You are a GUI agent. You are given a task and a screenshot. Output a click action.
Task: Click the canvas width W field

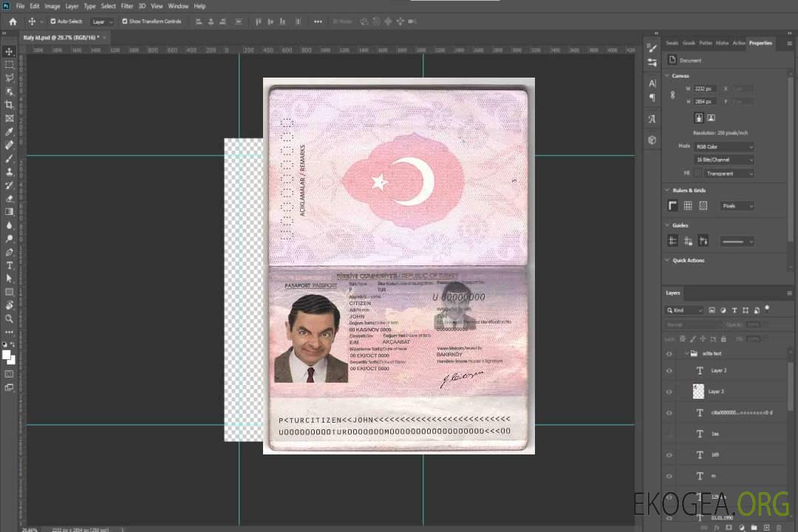pyautogui.click(x=706, y=89)
